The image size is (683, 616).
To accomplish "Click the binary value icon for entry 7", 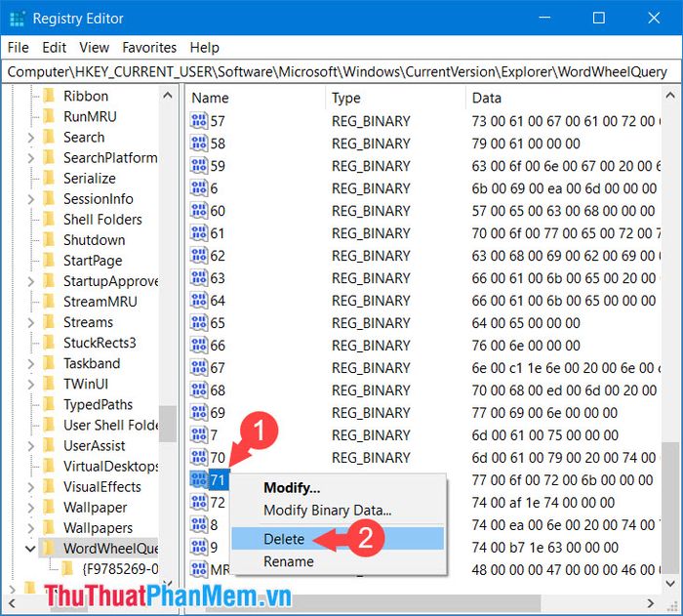I will [x=199, y=435].
